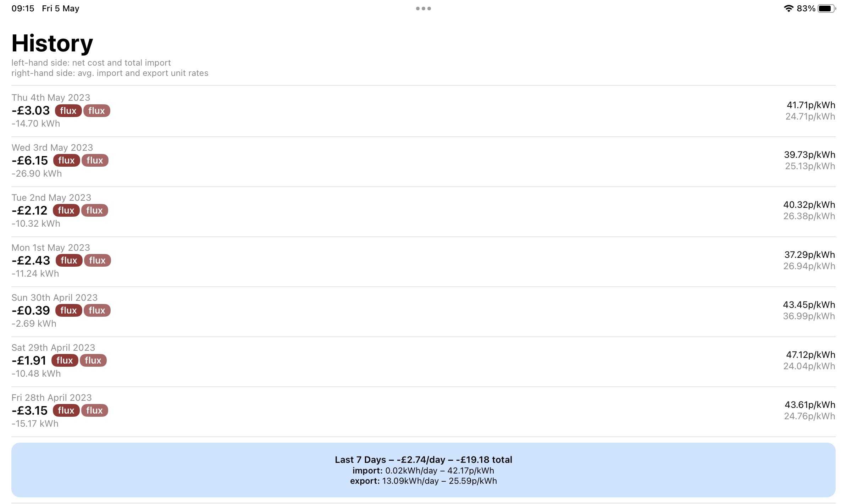
Task: Click the light flux badge for Mon 1st May
Action: click(x=97, y=260)
